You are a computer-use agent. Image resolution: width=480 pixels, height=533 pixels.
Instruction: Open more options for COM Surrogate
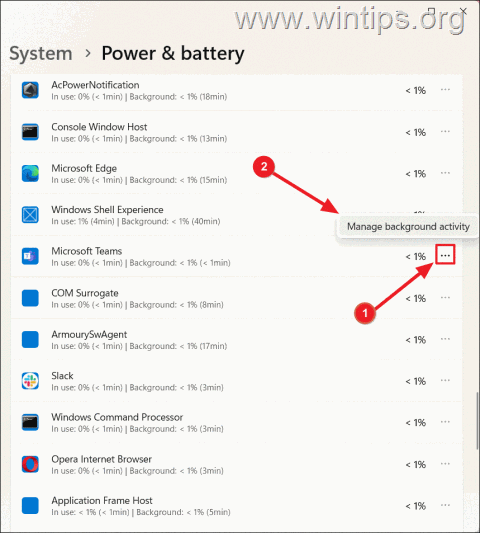(x=445, y=298)
